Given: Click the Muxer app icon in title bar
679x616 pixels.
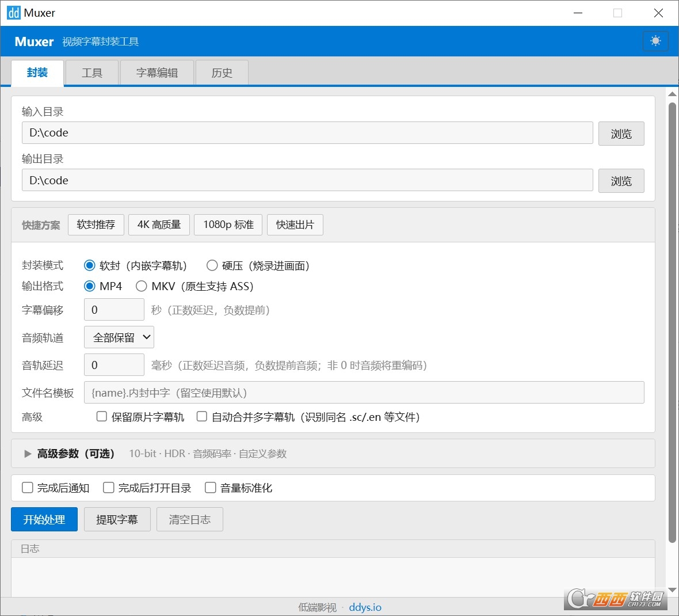Looking at the screenshot, I should coord(13,13).
